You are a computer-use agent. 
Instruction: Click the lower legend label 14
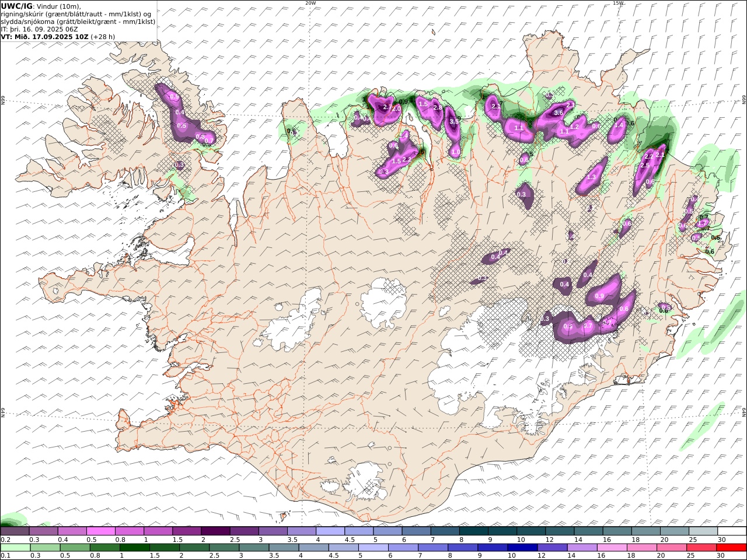(x=571, y=556)
